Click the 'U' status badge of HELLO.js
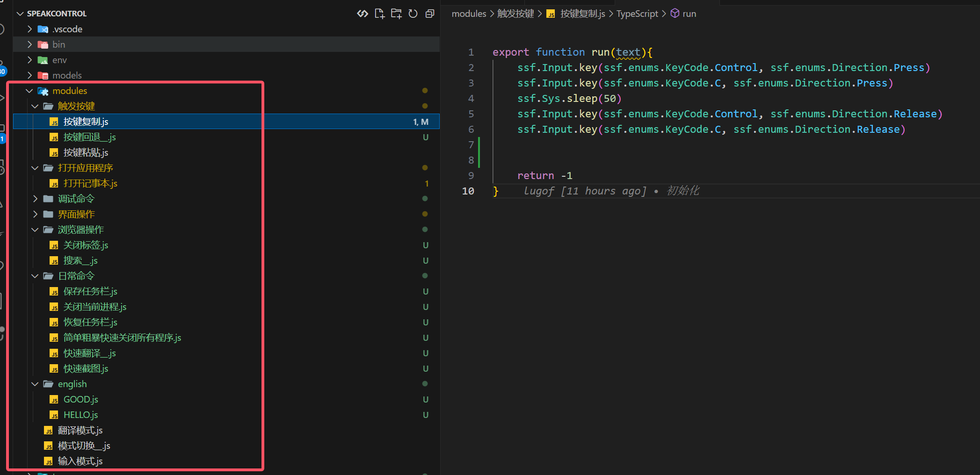Image resolution: width=980 pixels, height=475 pixels. click(426, 415)
